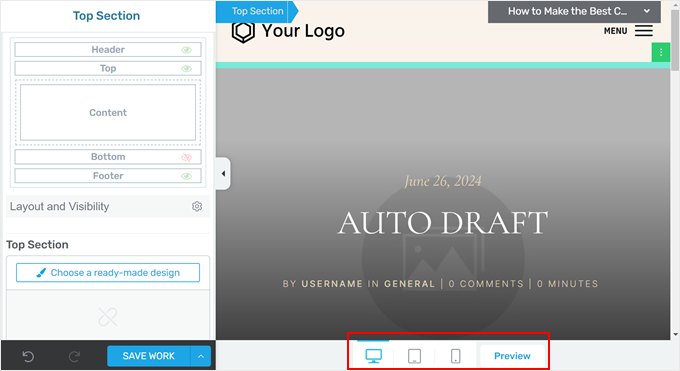Click the Top Section sidebar heading
The image size is (680, 371).
[x=106, y=16]
